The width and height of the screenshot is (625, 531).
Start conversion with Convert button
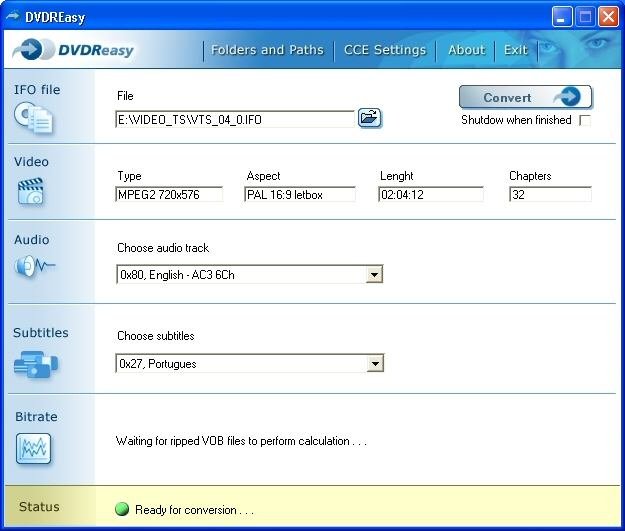(526, 97)
